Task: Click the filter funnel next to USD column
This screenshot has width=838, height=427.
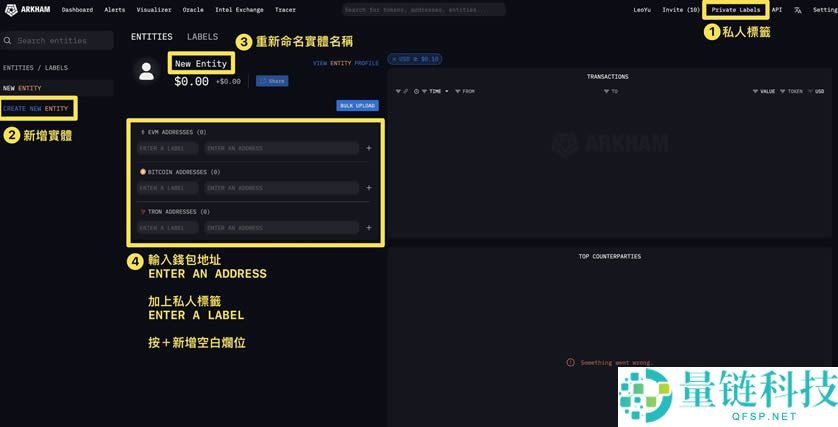Action: 810,91
